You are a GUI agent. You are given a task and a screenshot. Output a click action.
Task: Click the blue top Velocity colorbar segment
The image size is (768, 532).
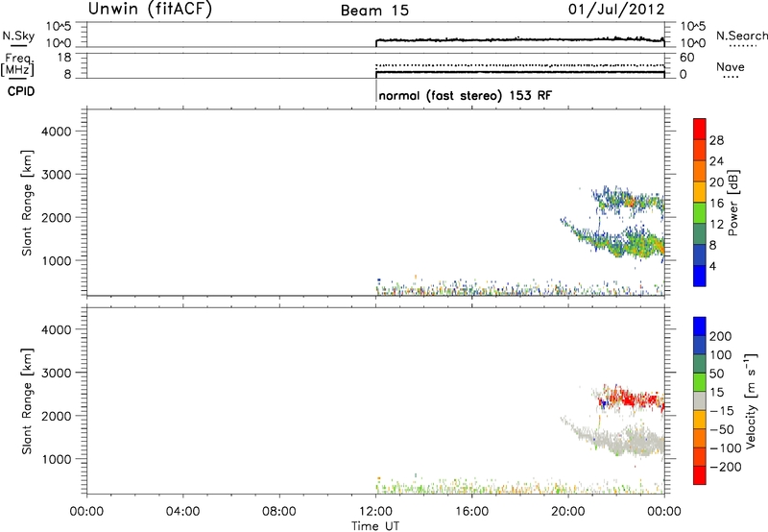[x=700, y=326]
